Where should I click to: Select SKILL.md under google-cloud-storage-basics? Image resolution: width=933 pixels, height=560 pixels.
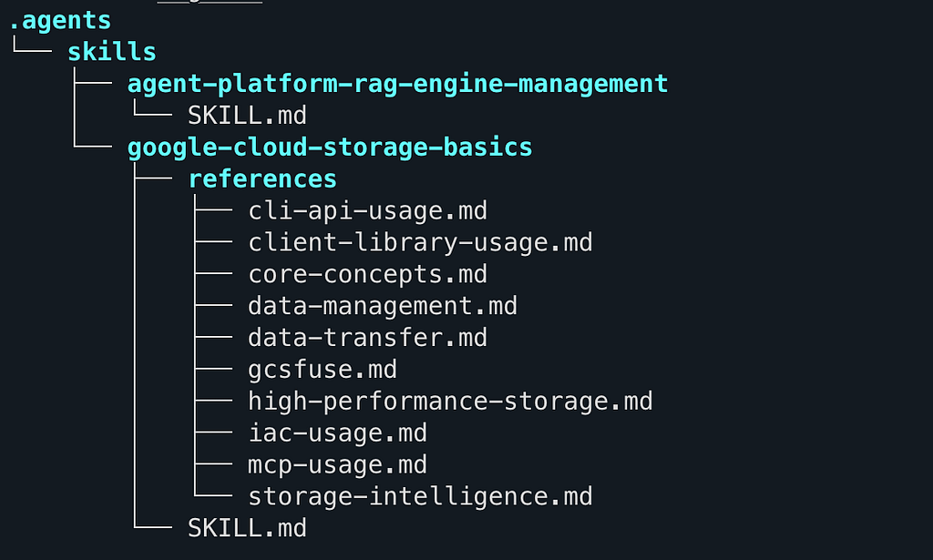pyautogui.click(x=247, y=528)
